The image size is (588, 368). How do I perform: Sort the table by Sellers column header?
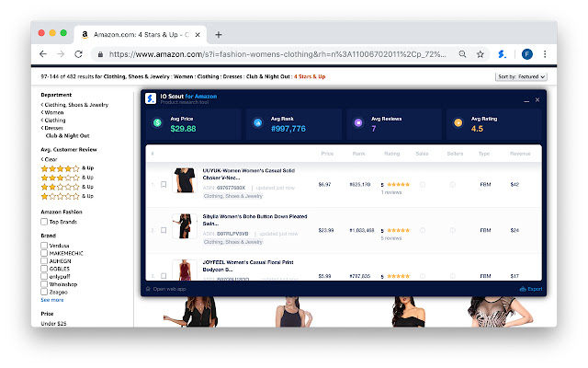click(x=455, y=154)
